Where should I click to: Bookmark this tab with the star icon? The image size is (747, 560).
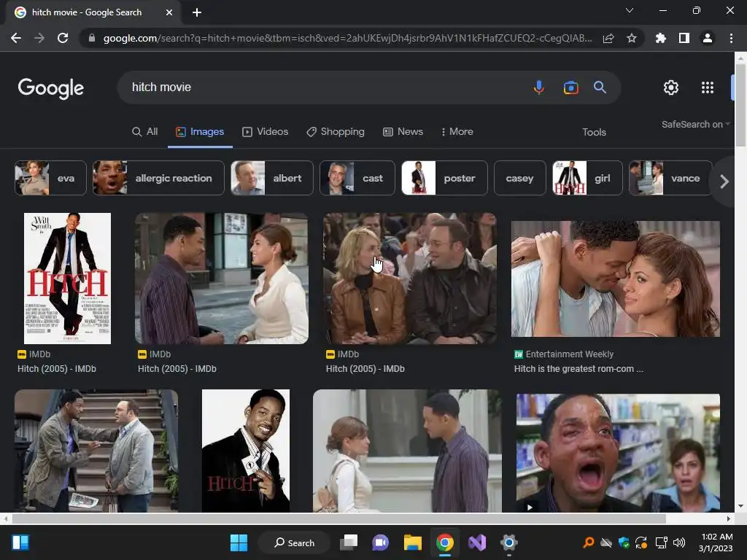[x=632, y=38]
